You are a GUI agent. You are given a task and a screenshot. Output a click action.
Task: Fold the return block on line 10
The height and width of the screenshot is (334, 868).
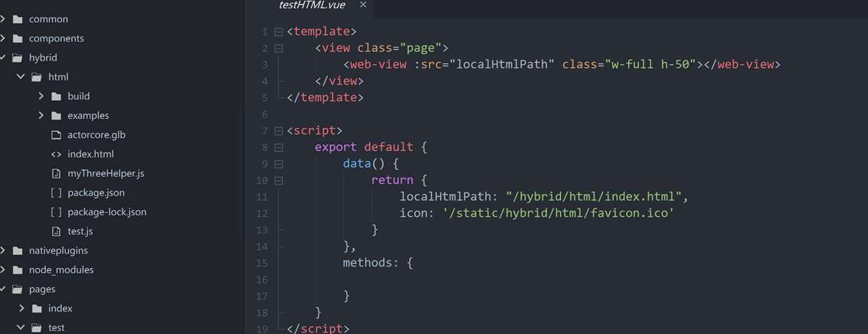pyautogui.click(x=278, y=181)
